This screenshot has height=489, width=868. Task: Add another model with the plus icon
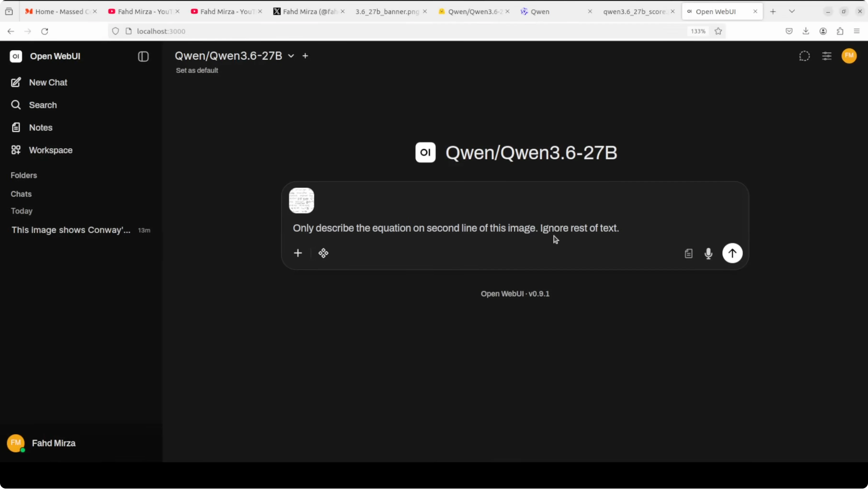pos(305,56)
